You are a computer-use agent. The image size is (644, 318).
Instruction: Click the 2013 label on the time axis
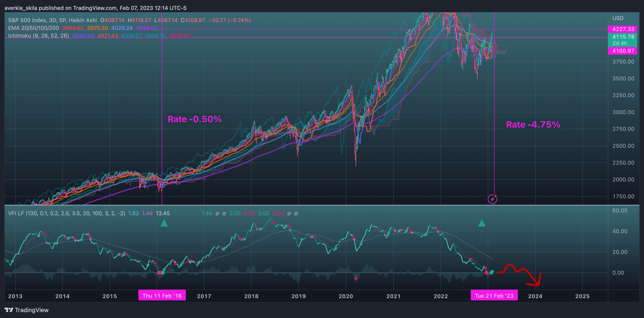[x=15, y=296]
